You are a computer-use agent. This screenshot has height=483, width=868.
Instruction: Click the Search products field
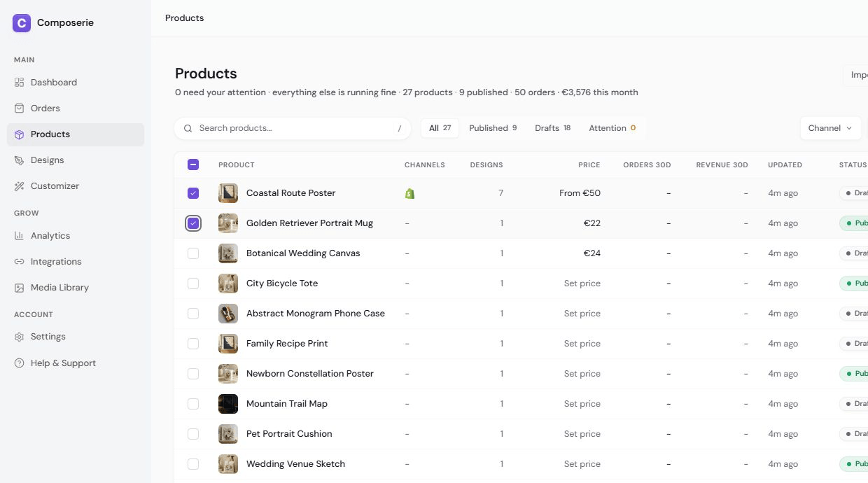293,128
